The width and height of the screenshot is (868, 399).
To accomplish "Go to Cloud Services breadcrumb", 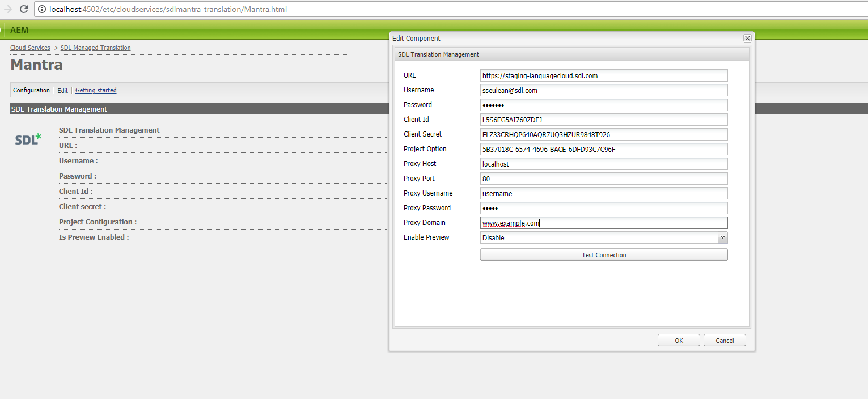I will (30, 48).
